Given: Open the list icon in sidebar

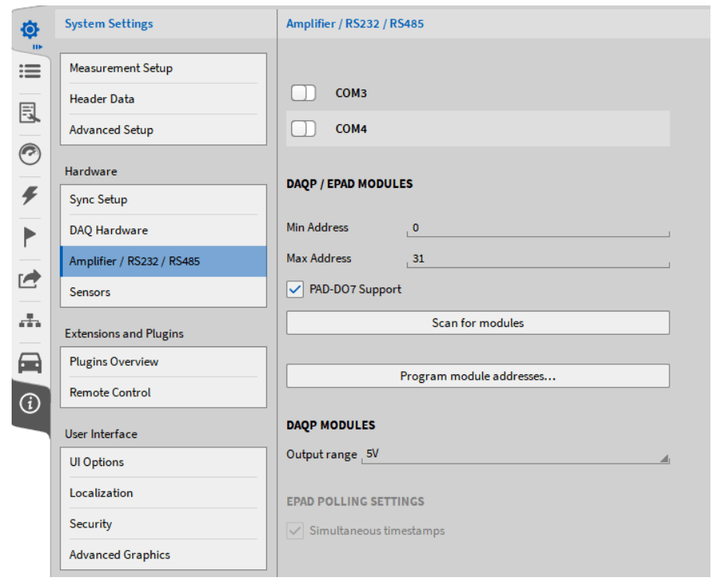Looking at the screenshot, I should point(30,71).
